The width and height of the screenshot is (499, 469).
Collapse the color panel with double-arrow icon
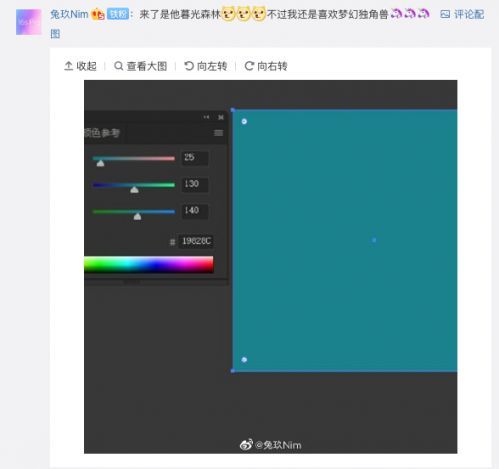tap(206, 117)
